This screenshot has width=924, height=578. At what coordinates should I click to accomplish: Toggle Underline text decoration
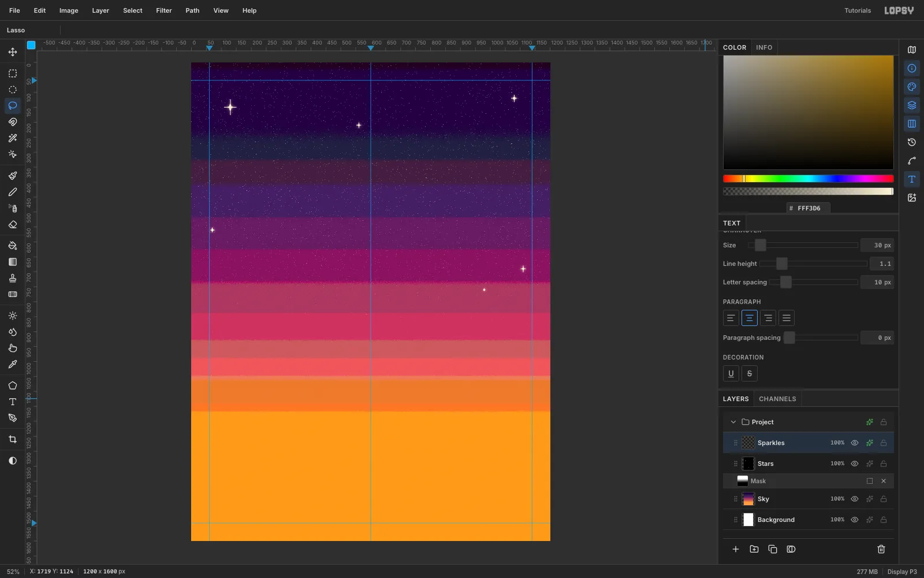point(731,373)
